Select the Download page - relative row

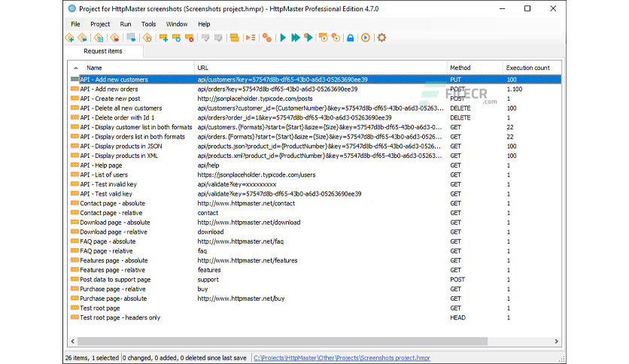coord(316,232)
